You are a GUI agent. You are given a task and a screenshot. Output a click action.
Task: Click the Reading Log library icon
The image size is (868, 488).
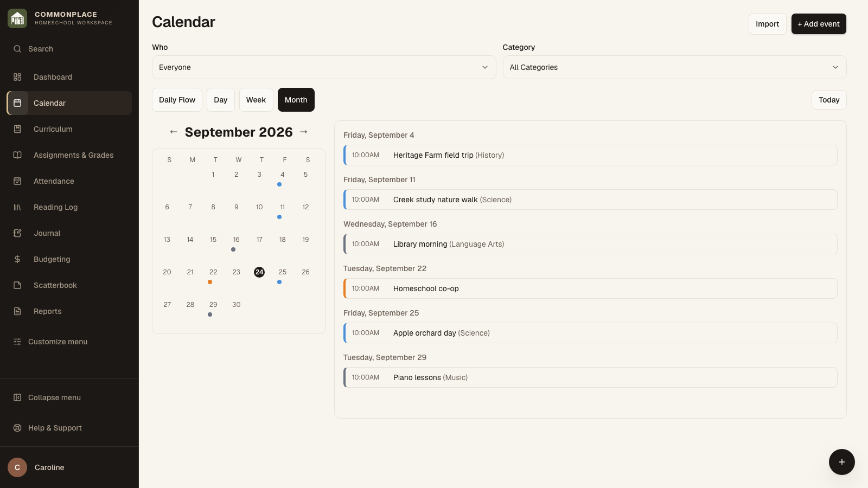[17, 207]
